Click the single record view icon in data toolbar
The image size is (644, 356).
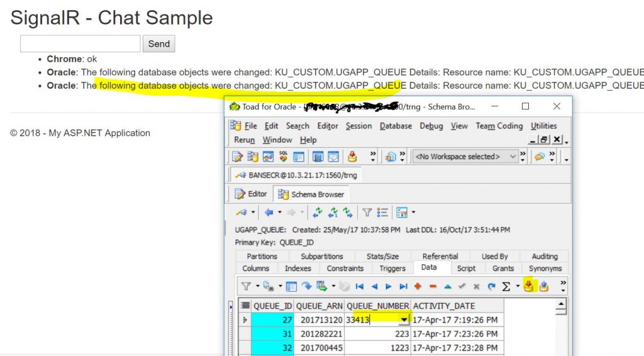pos(291,286)
